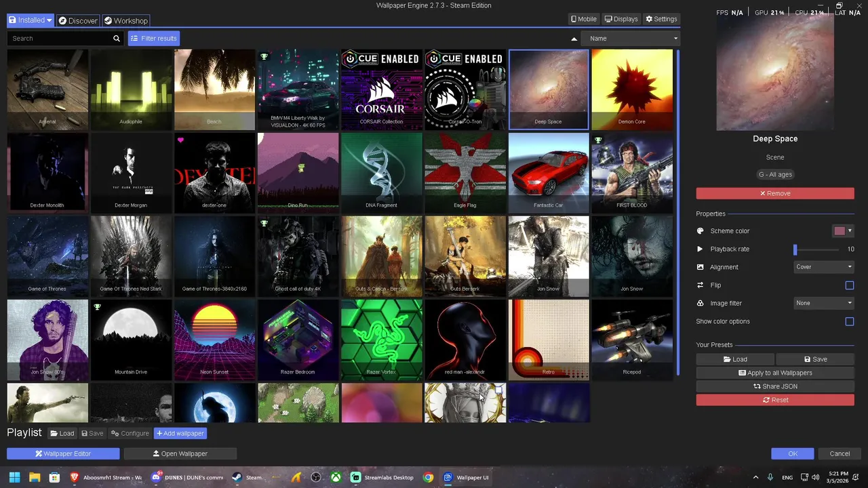
Task: Open Google Chrome taskbar icon
Action: pyautogui.click(x=428, y=477)
